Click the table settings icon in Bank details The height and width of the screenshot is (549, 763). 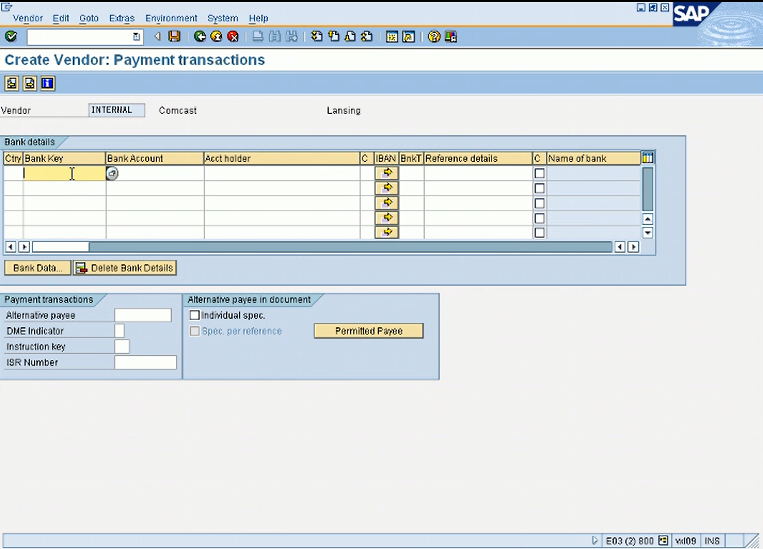(x=648, y=158)
